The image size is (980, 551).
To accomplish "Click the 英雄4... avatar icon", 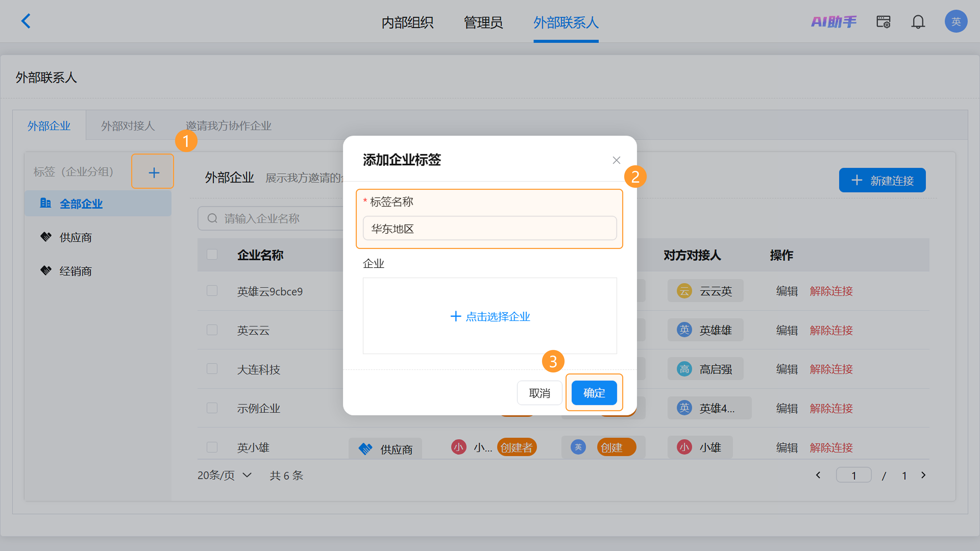I will [x=684, y=408].
